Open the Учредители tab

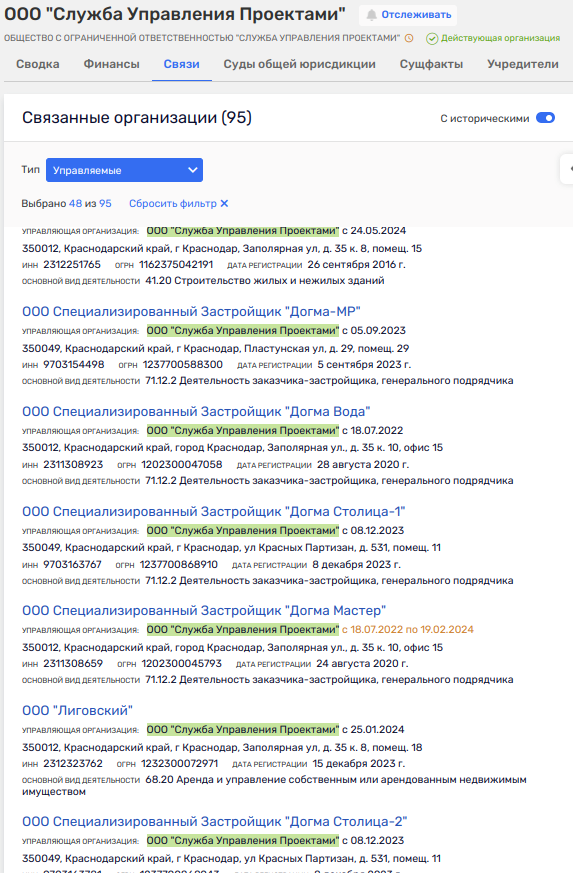click(522, 65)
